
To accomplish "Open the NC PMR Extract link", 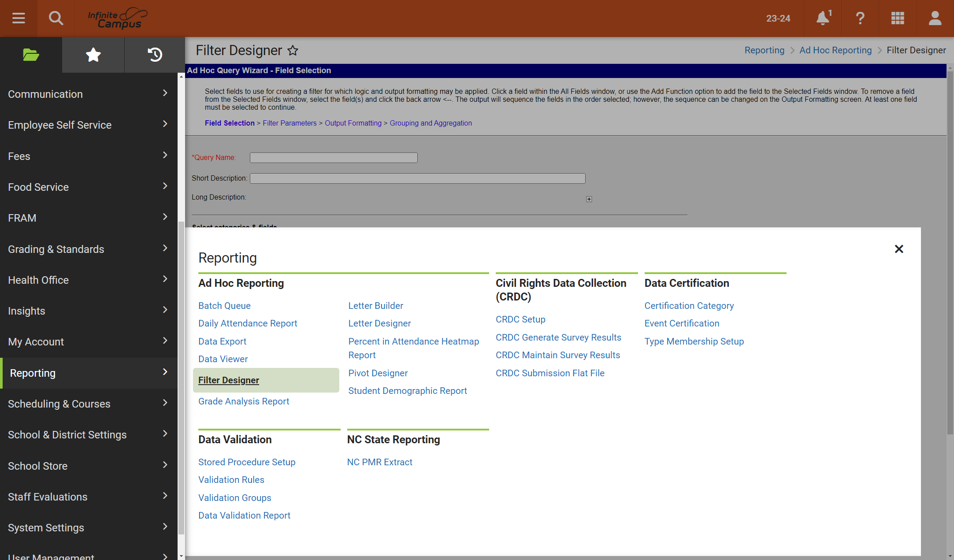I will point(379,462).
